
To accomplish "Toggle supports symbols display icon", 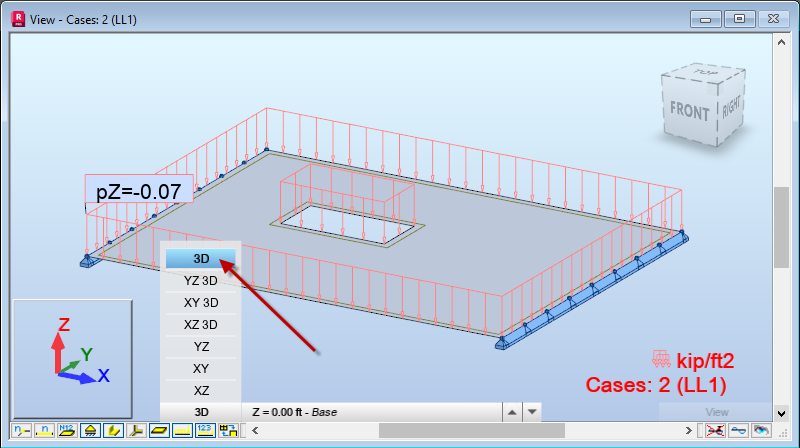I will (90, 431).
